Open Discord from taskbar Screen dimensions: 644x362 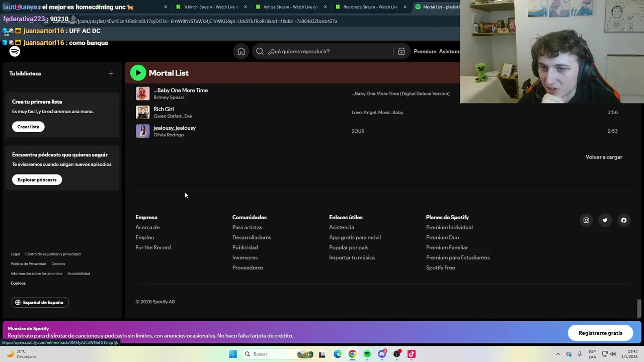click(x=382, y=354)
